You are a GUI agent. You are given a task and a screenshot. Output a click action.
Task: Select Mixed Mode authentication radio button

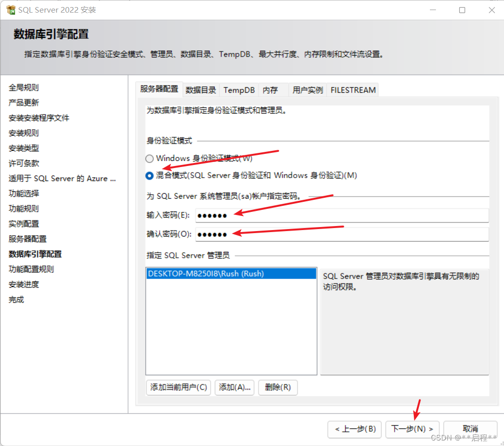point(149,176)
